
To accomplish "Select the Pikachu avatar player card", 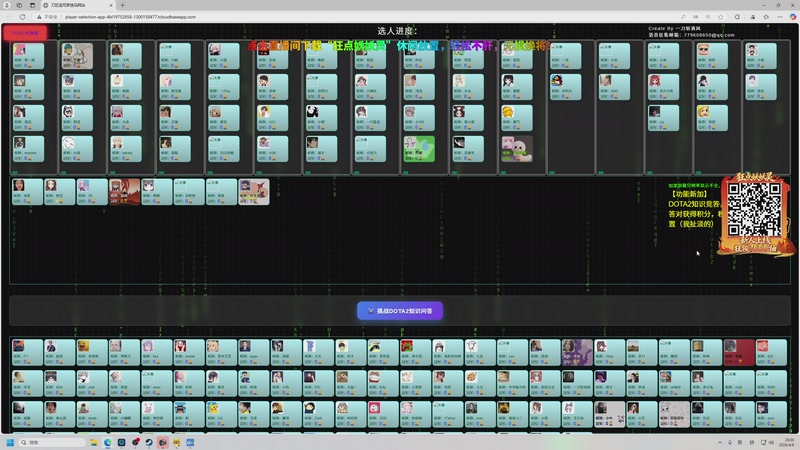I will click(221, 414).
